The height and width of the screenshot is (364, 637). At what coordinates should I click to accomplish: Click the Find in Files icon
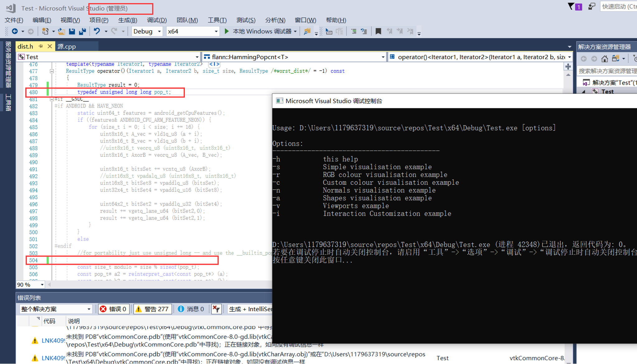click(307, 31)
